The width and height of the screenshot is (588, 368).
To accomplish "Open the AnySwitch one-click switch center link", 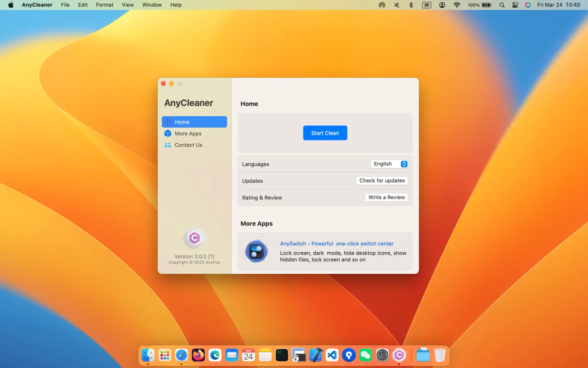I will pyautogui.click(x=337, y=244).
